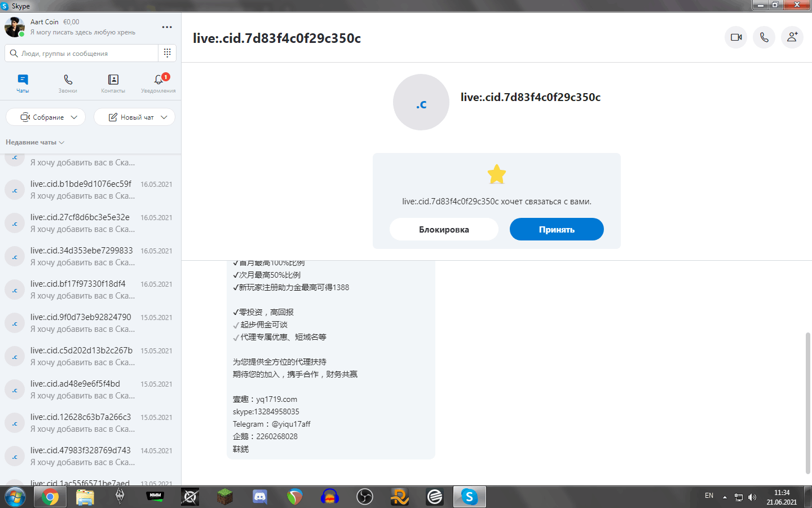The image size is (812, 508).
Task: Click the yq1719.com text in message
Action: 276,399
